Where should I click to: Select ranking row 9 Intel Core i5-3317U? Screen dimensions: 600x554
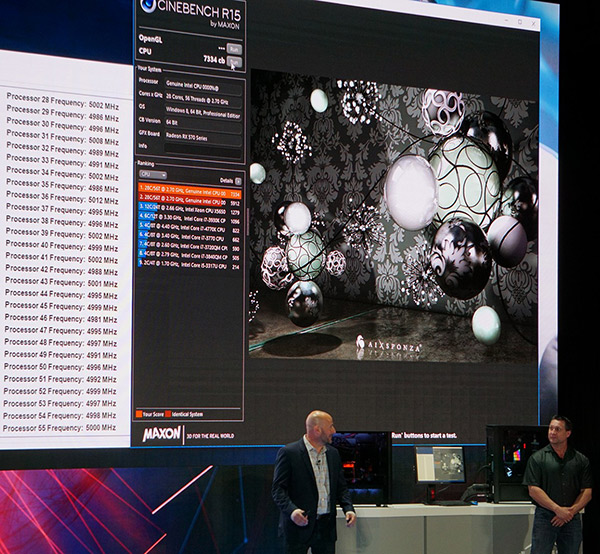click(x=189, y=264)
